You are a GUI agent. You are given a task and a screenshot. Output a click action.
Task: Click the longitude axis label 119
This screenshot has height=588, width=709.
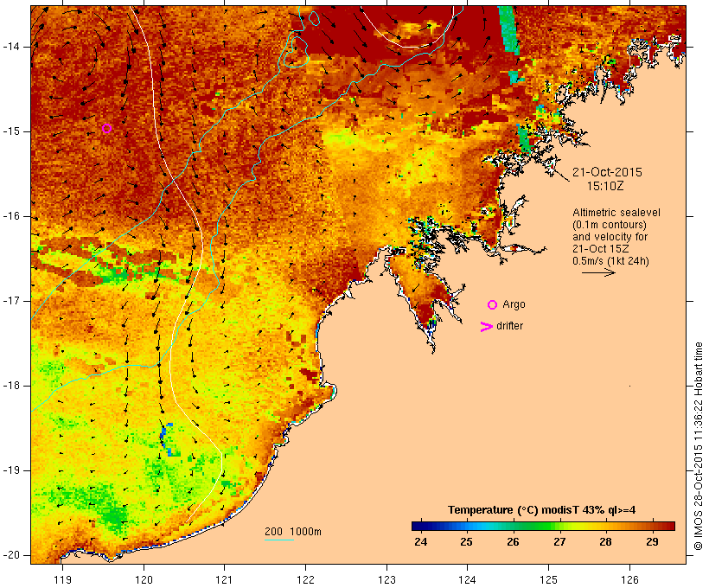pos(62,579)
